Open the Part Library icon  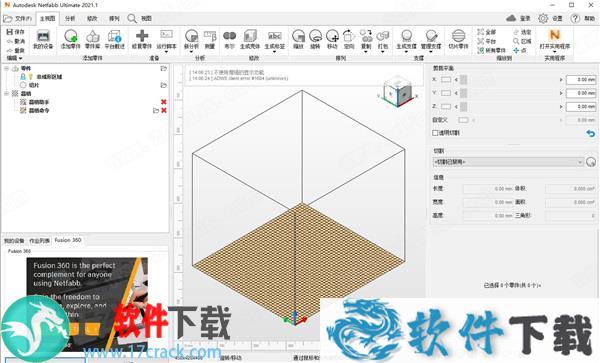click(x=92, y=36)
